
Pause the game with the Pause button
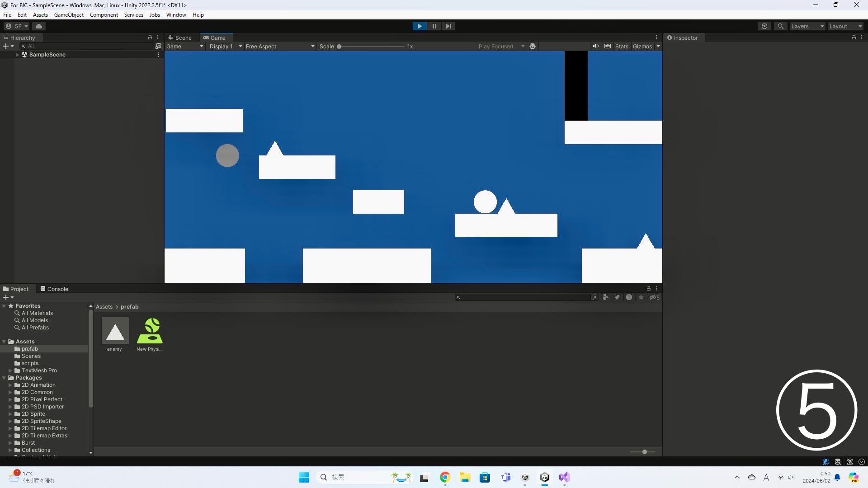click(x=434, y=26)
